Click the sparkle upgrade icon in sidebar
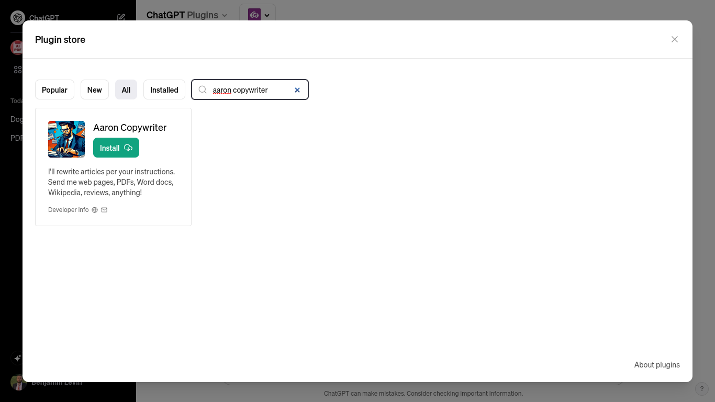Viewport: 715px width, 402px height. pyautogui.click(x=17, y=358)
